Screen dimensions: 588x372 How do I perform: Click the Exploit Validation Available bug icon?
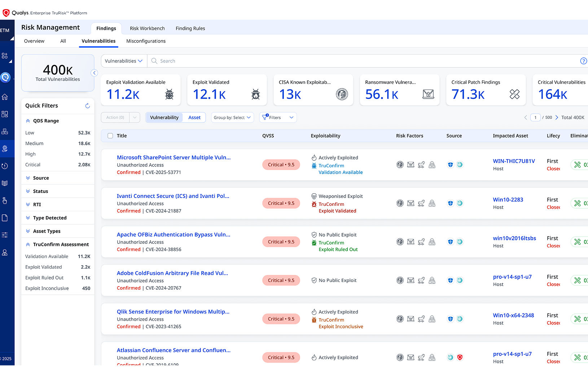pos(169,94)
